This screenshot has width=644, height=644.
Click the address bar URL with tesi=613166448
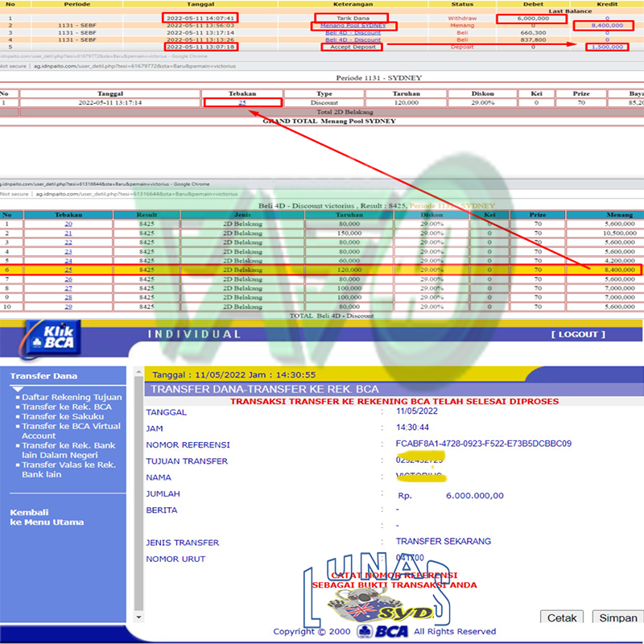pyautogui.click(x=137, y=194)
